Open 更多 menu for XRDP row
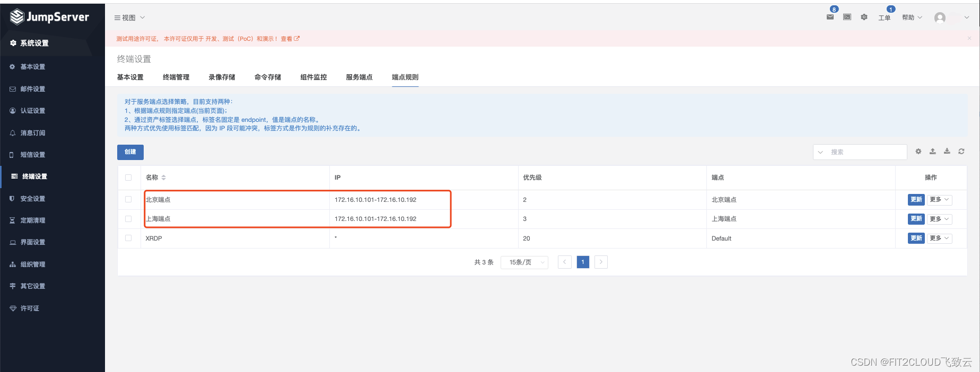The image size is (980, 372). click(x=940, y=238)
